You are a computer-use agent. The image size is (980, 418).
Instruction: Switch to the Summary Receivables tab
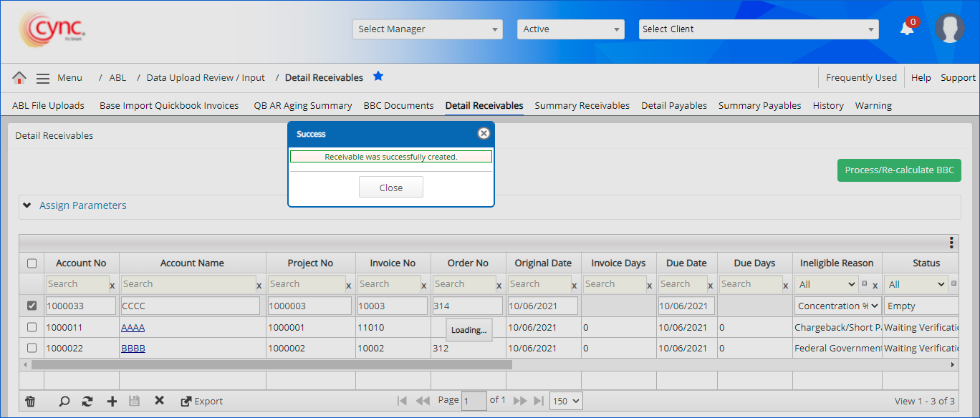pos(582,105)
